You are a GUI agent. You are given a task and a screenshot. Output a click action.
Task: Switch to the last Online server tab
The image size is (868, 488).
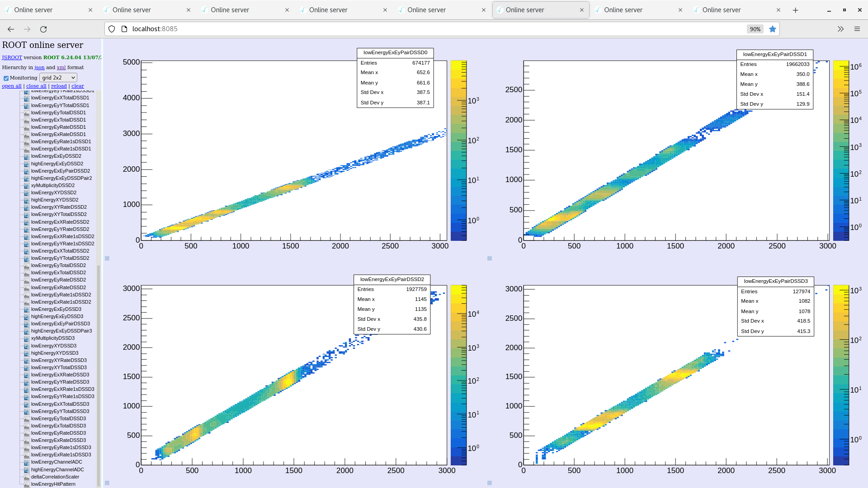[732, 10]
